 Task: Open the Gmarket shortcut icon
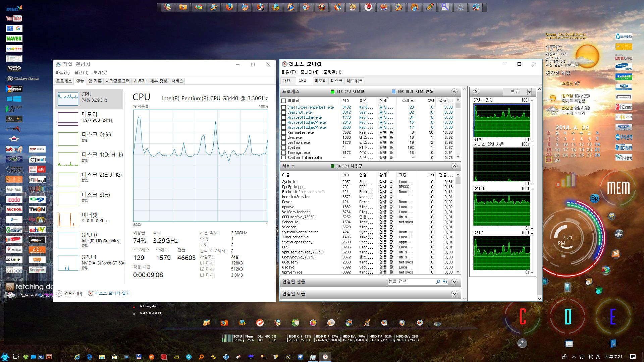14,230
